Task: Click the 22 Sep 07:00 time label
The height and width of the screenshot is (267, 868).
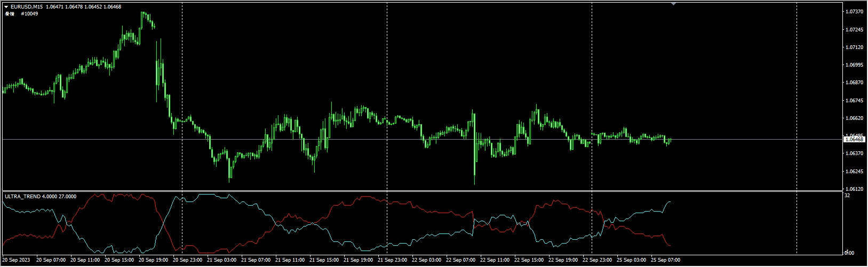Action: [x=460, y=261]
